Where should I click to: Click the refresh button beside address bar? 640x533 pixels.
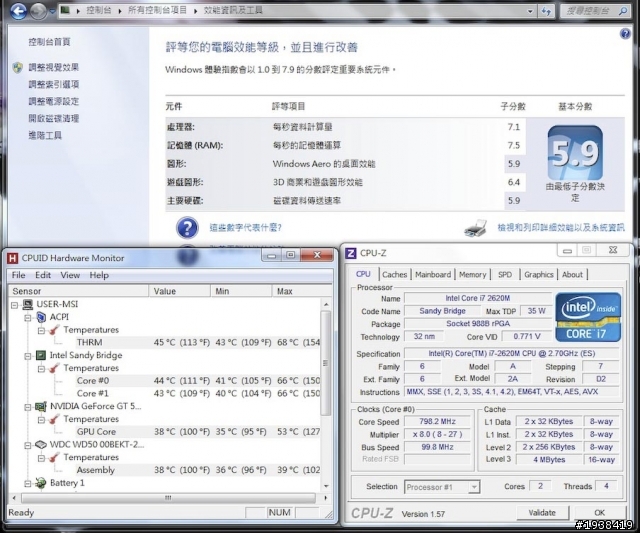(x=546, y=11)
